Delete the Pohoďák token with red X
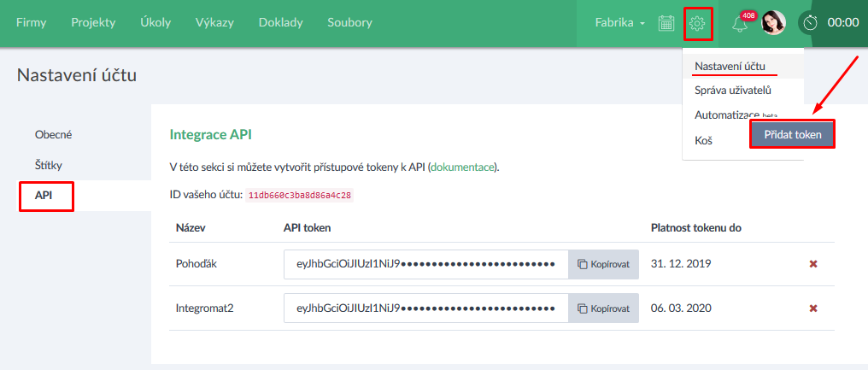Viewport: 868px width, 370px height. (813, 264)
